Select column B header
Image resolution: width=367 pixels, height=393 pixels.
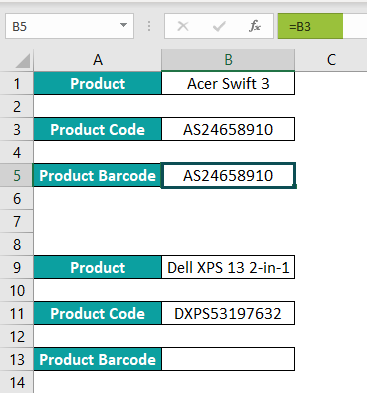click(x=228, y=60)
